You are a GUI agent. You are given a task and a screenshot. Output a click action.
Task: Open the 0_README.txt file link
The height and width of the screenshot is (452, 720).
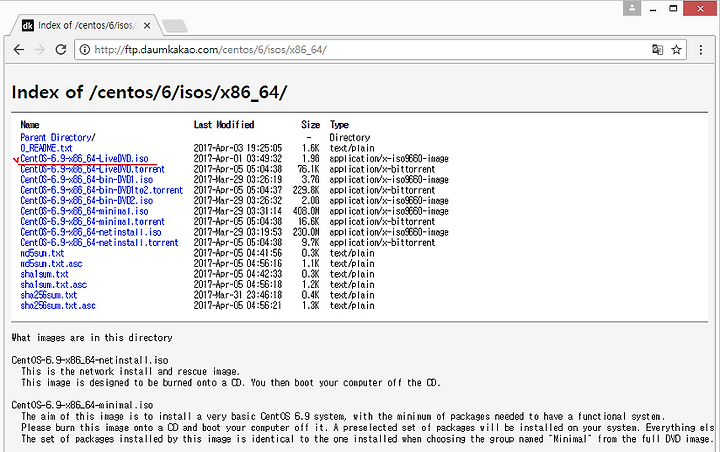(46, 148)
